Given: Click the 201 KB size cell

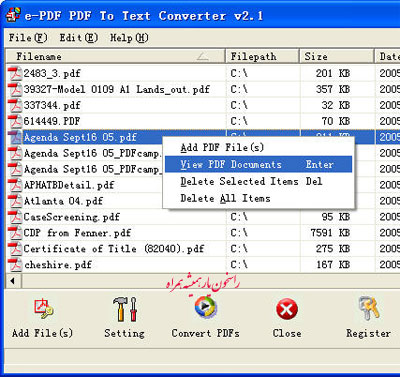Looking at the screenshot, I should 333,73.
